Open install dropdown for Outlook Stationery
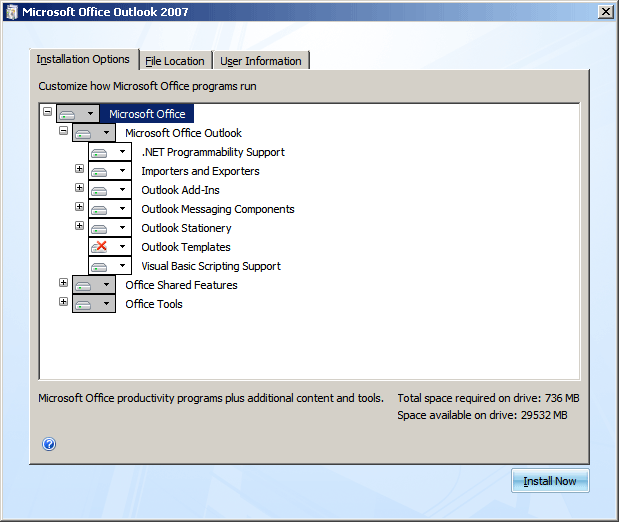 110,227
